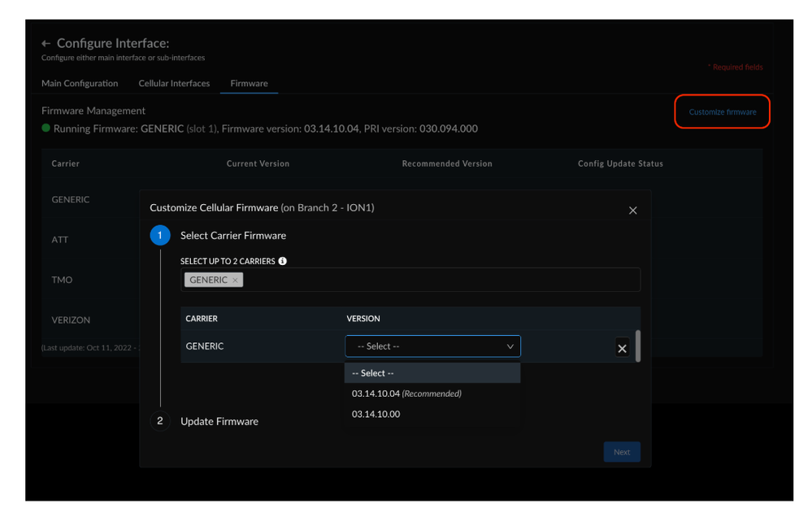Switch to the Main Configuration tab
Image resolution: width=812 pixels, height=513 pixels.
pos(80,84)
